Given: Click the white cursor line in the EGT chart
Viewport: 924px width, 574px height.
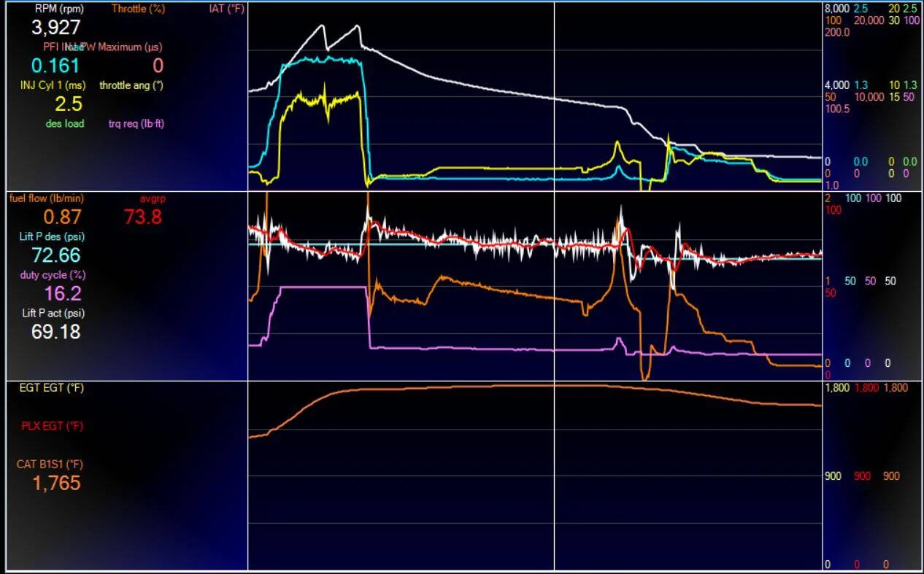Looking at the screenshot, I should coord(554,476).
